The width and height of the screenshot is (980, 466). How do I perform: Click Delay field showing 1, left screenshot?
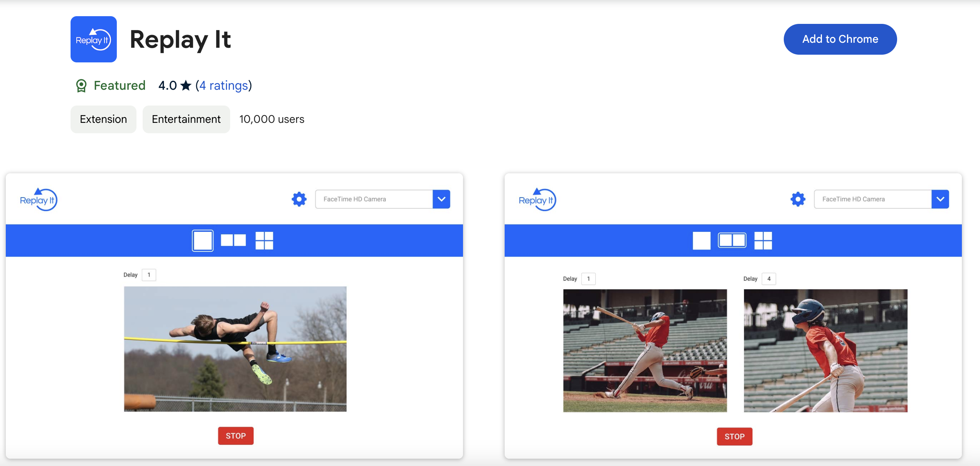click(x=149, y=275)
